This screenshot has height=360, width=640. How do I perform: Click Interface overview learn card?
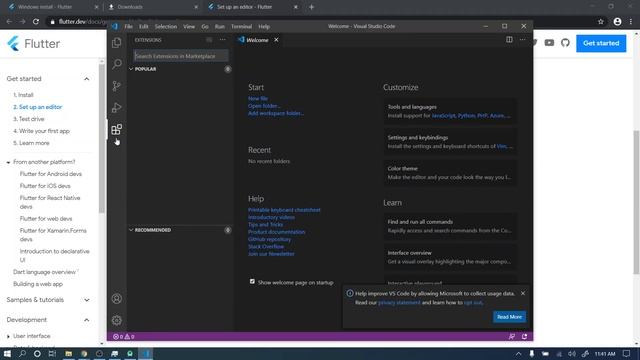coord(450,257)
